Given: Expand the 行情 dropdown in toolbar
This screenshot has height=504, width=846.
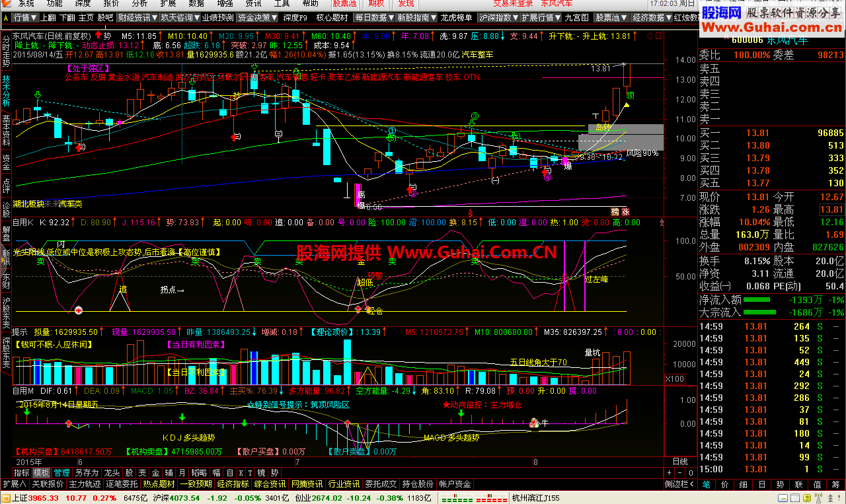Looking at the screenshot, I should pyautogui.click(x=25, y=18).
